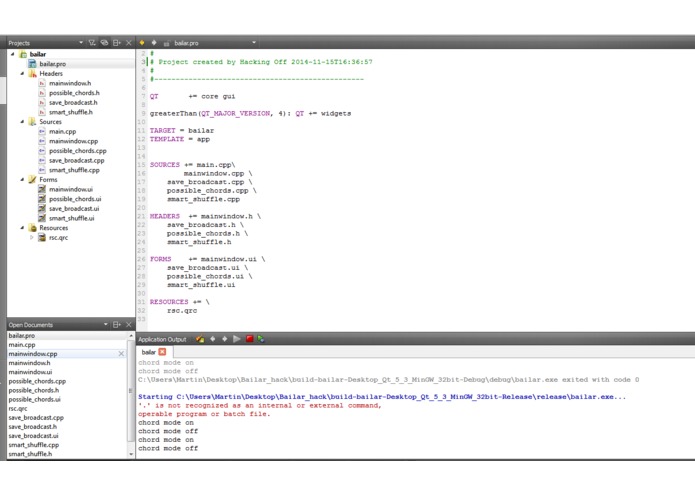
Task: Open mainwindow.h in project tree
Action: [x=70, y=83]
